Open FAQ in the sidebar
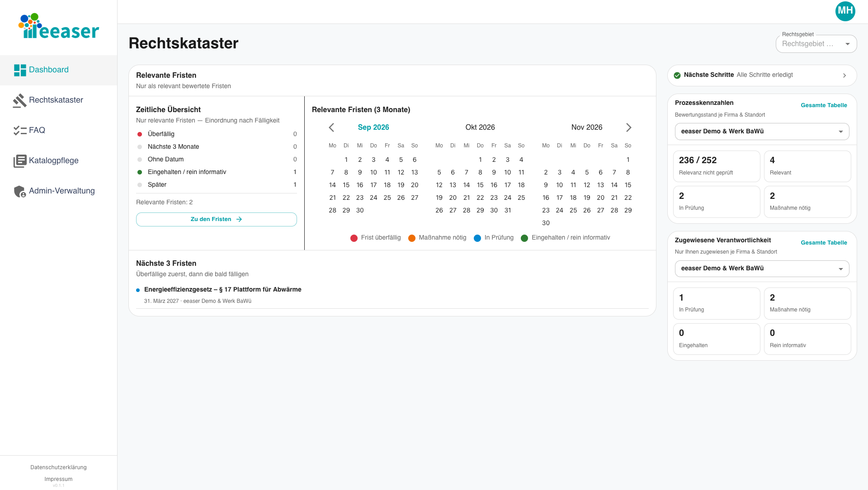 (x=58, y=131)
